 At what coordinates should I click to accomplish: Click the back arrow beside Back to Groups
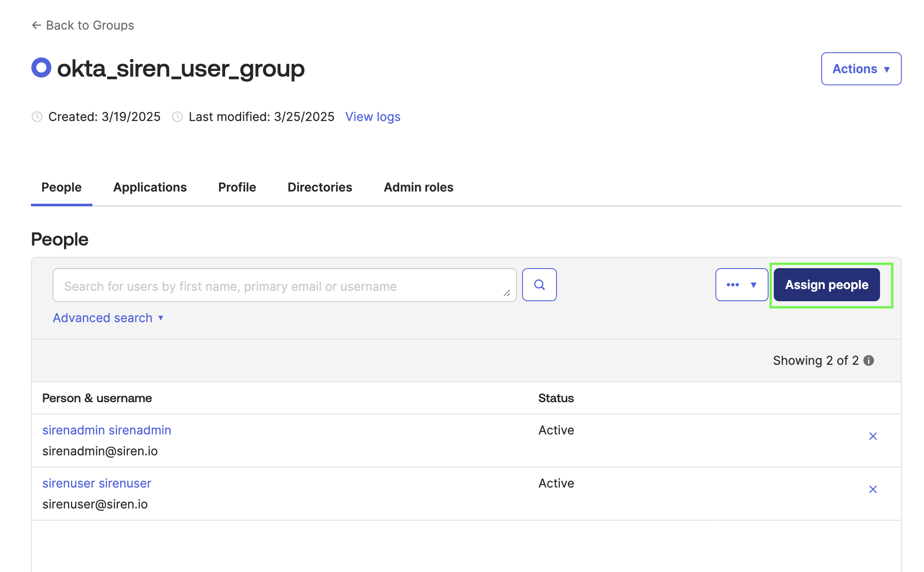click(36, 25)
